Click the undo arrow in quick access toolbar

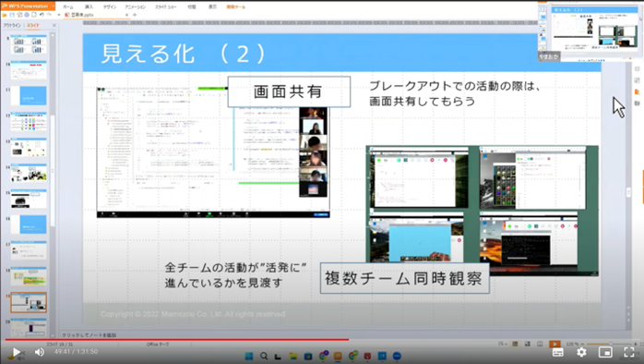tap(42, 15)
